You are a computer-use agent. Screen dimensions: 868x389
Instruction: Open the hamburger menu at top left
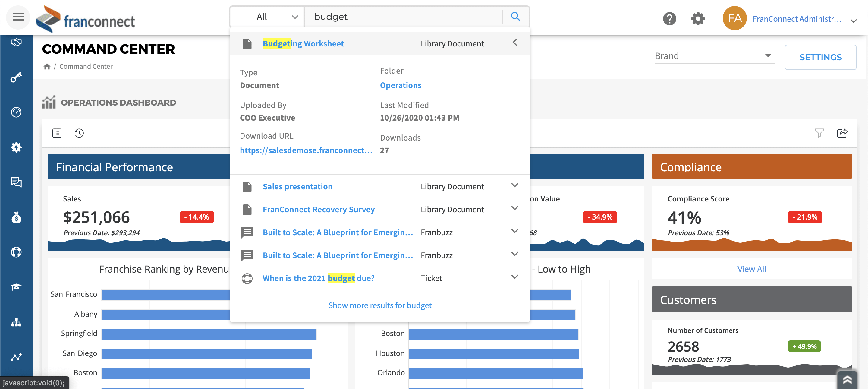[18, 17]
